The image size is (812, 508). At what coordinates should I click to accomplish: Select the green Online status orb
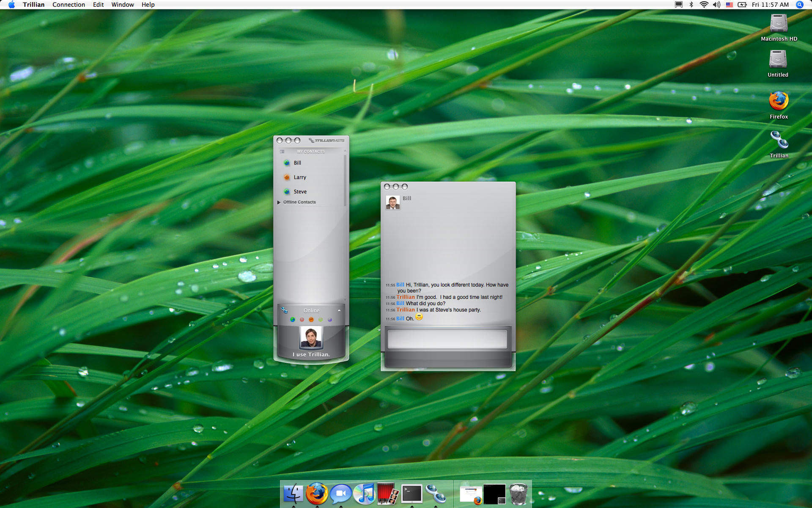[293, 320]
